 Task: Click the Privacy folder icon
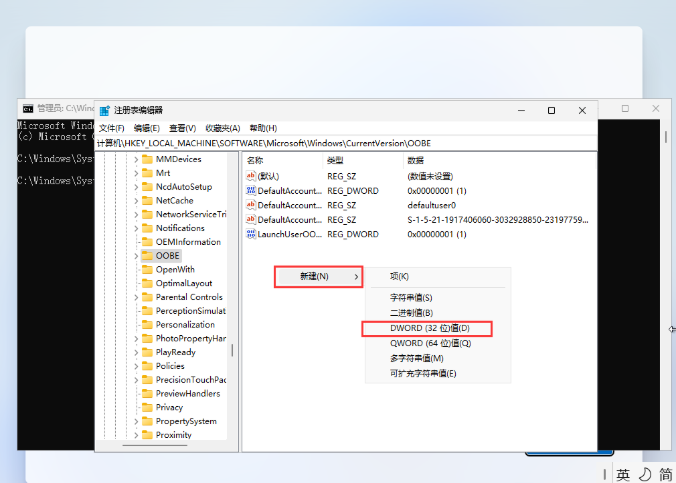coord(147,407)
